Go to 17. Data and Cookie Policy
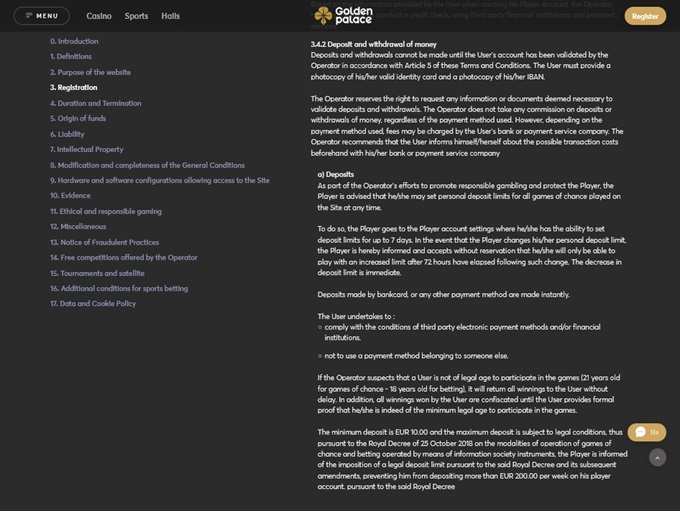The image size is (680, 511). 93,303
